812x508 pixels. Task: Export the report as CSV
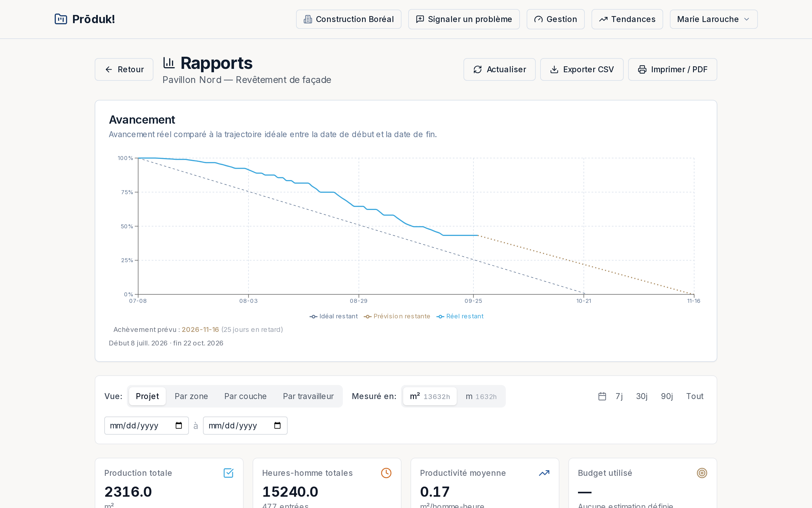[x=581, y=69]
